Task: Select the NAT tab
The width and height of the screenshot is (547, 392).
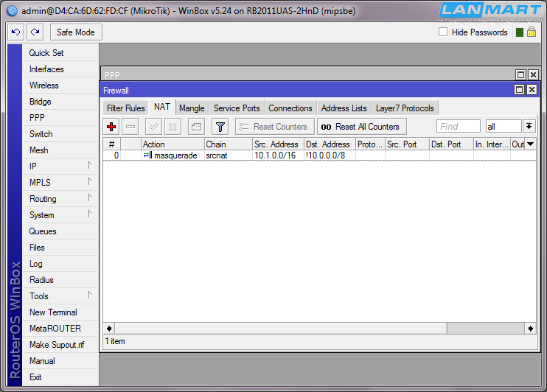Action: point(162,107)
